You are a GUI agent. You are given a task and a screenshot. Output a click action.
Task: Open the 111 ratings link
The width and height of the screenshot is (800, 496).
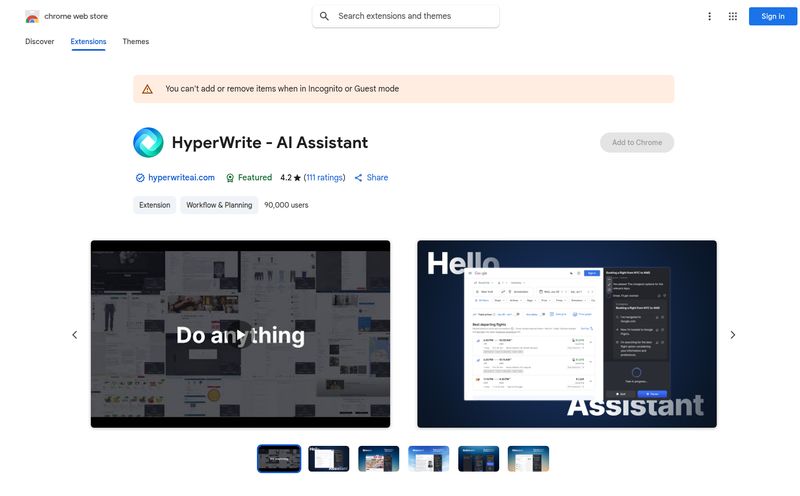[x=324, y=178]
